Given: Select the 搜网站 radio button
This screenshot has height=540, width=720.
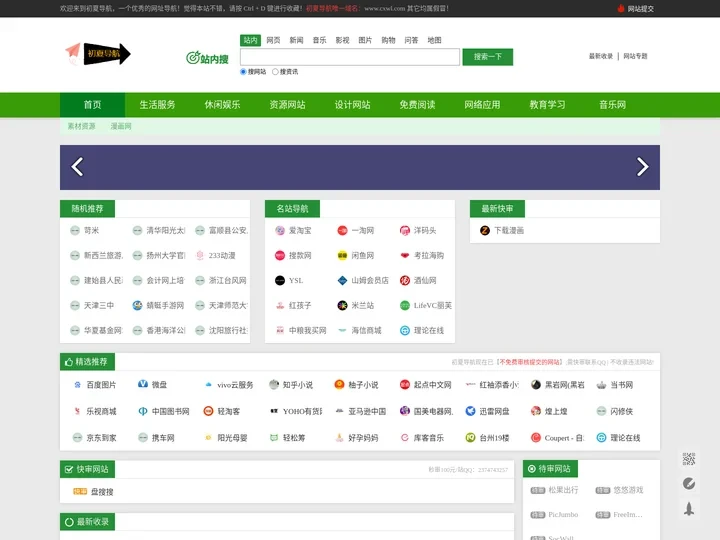Looking at the screenshot, I should [x=243, y=72].
